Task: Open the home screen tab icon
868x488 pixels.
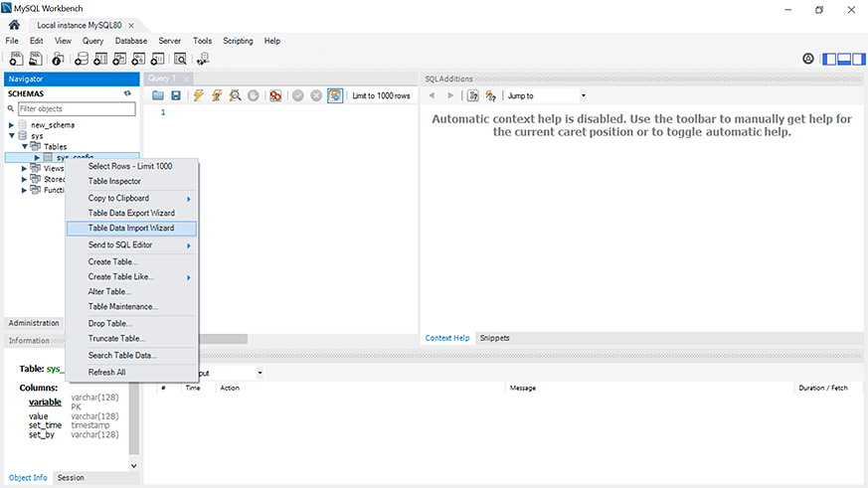Action: (14, 25)
